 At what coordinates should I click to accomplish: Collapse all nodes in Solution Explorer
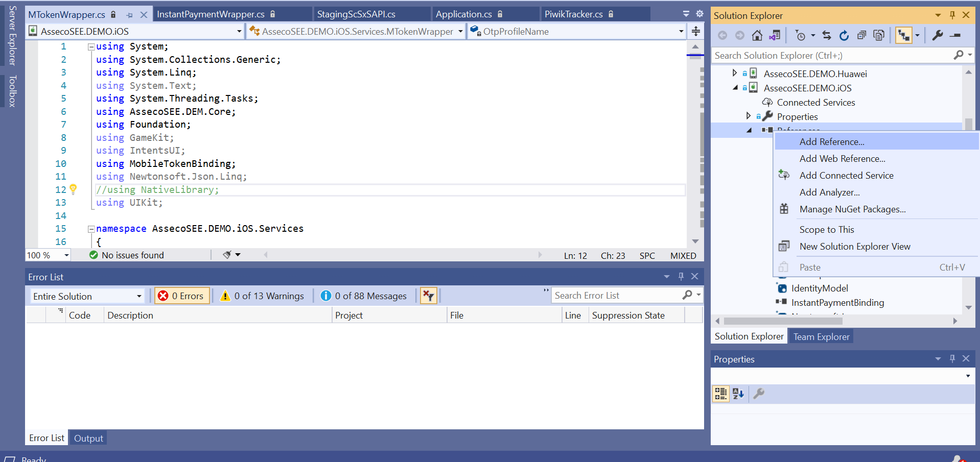(861, 35)
